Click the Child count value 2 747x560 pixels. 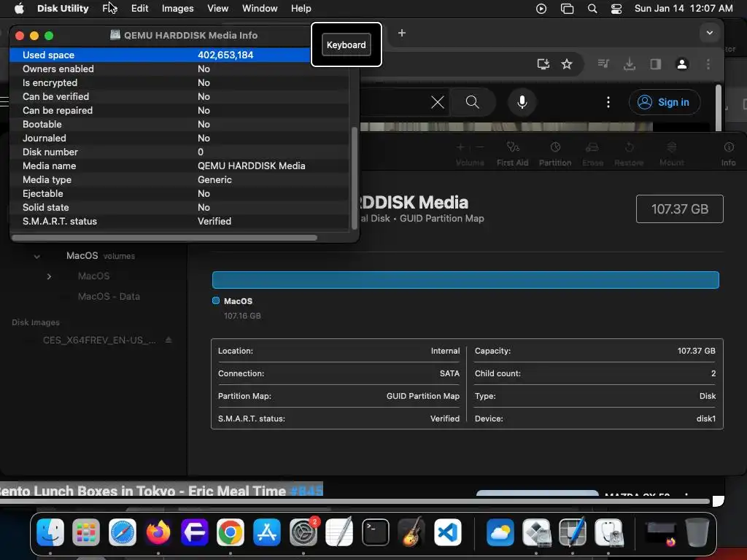coord(713,373)
